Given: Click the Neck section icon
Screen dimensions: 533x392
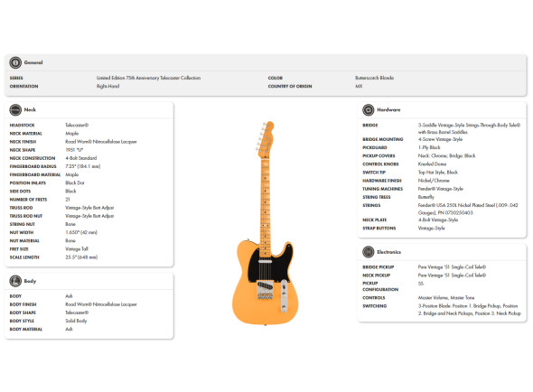Looking at the screenshot, I should [x=15, y=110].
